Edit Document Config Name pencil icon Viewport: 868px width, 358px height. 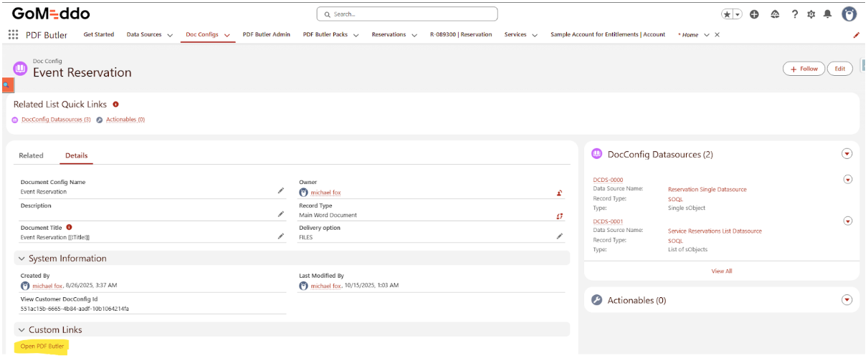281,191
